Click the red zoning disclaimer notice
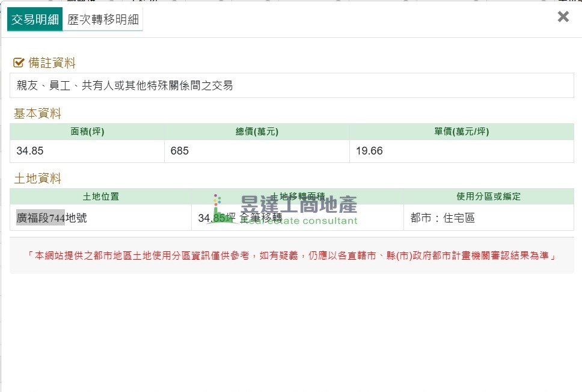The image size is (582, 392). (292, 256)
